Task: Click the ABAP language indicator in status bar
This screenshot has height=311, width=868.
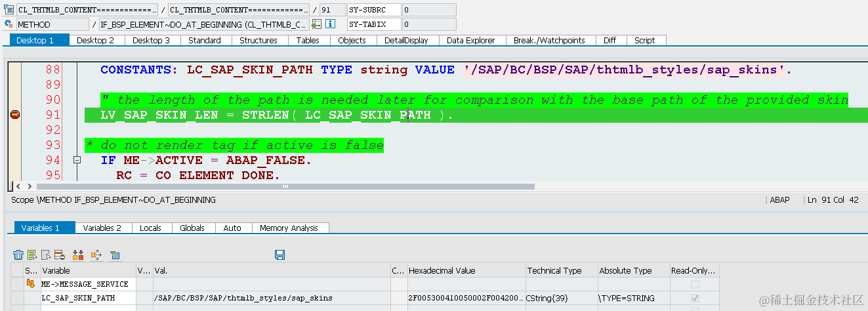Action: [779, 200]
